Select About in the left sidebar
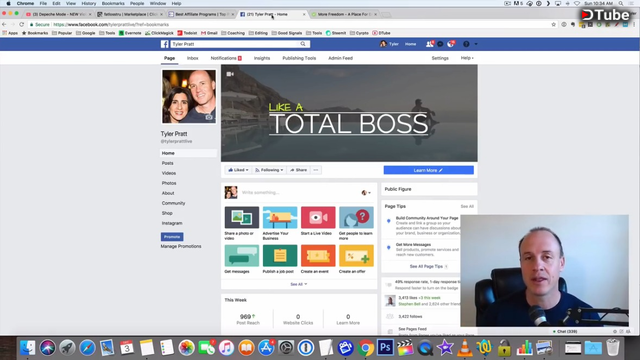The image size is (640, 360). click(168, 193)
